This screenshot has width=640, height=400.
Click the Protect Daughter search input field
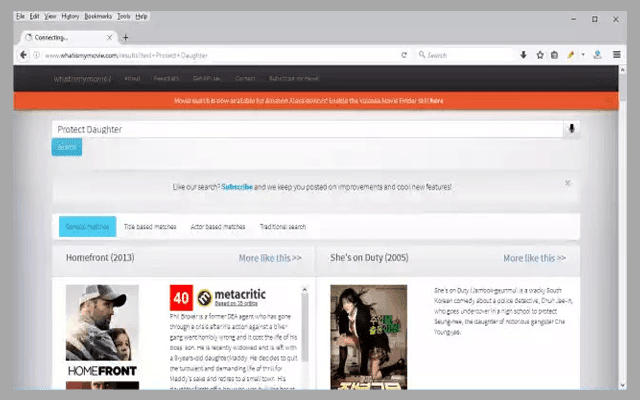(x=306, y=129)
